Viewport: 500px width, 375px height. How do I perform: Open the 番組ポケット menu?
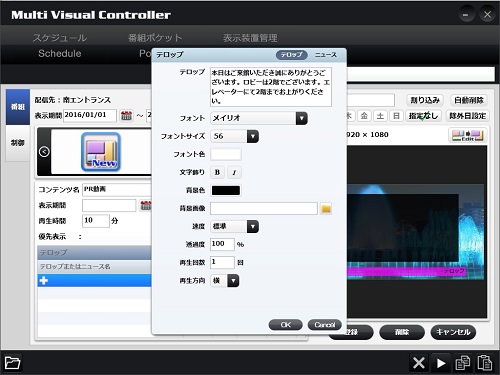tap(155, 38)
